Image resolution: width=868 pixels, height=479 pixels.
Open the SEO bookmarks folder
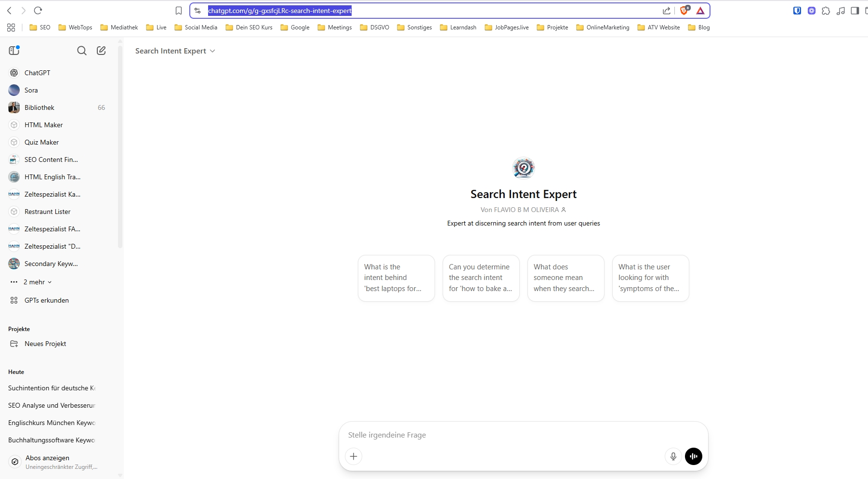click(x=40, y=27)
